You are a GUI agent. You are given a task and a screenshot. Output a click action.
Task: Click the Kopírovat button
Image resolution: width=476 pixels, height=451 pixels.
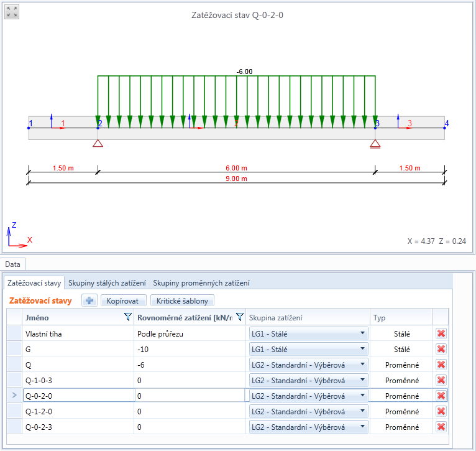[123, 300]
